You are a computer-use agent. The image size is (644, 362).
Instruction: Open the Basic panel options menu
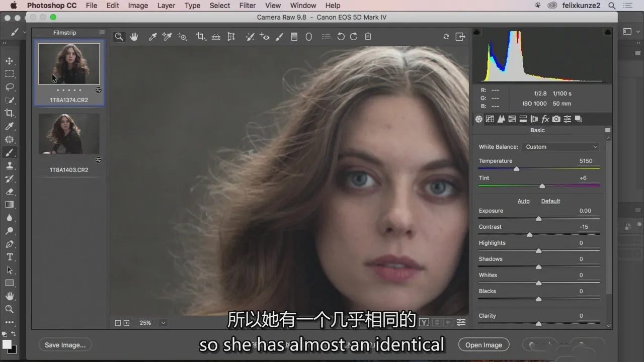point(607,130)
